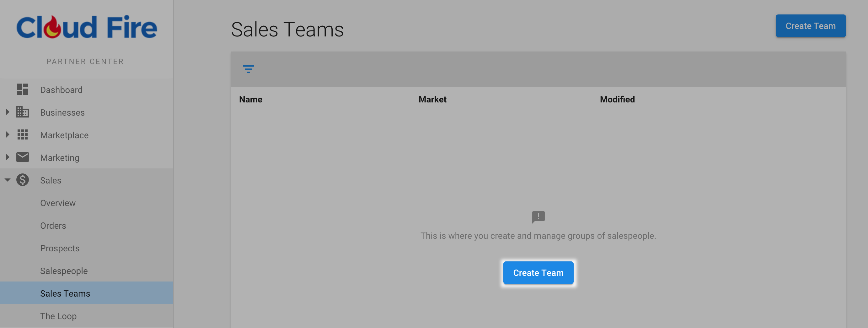Sort by the Market column header
868x328 pixels.
pos(432,99)
